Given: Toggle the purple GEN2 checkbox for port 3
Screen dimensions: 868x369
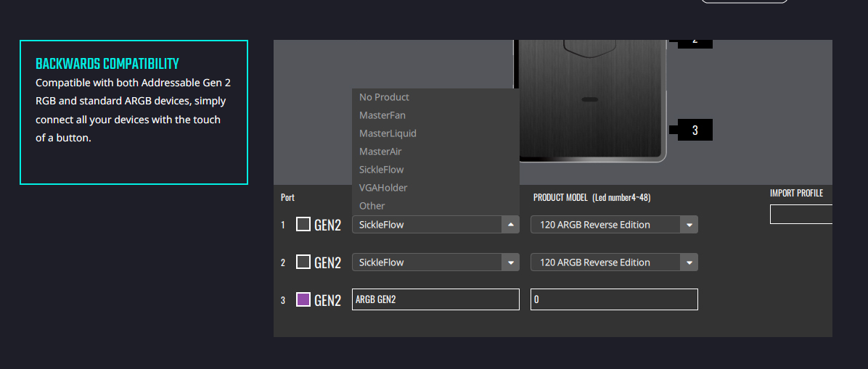Looking at the screenshot, I should coord(303,299).
